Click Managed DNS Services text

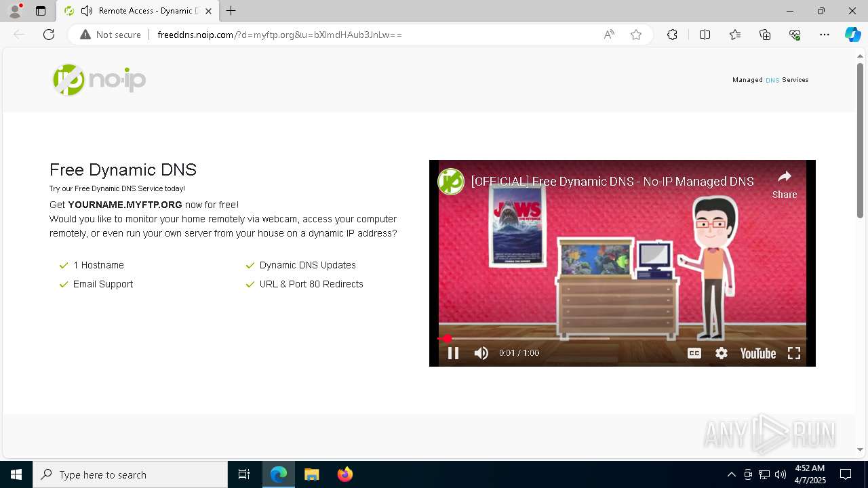[x=770, y=80]
